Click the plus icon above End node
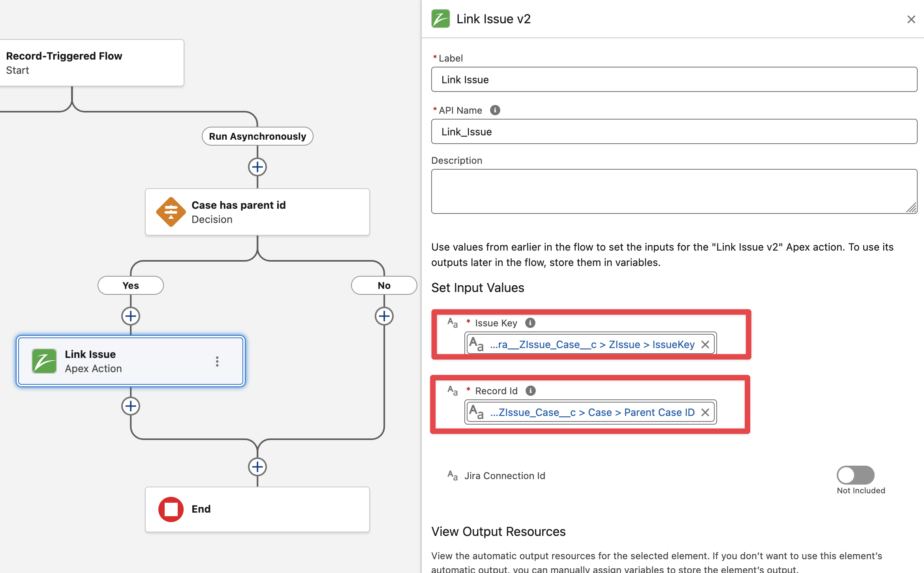924x573 pixels. 257,467
